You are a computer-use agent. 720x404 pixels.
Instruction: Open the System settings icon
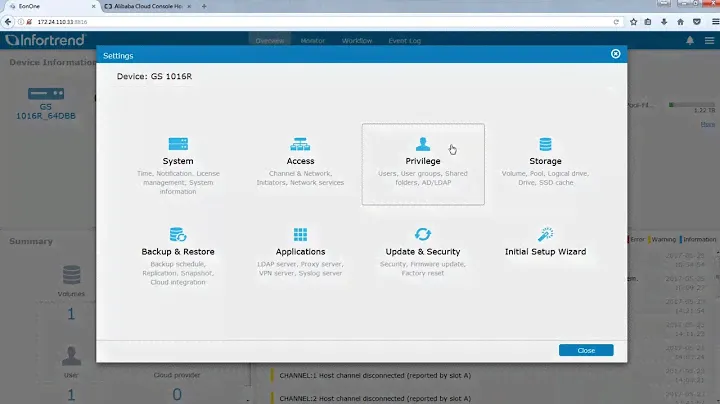click(178, 144)
